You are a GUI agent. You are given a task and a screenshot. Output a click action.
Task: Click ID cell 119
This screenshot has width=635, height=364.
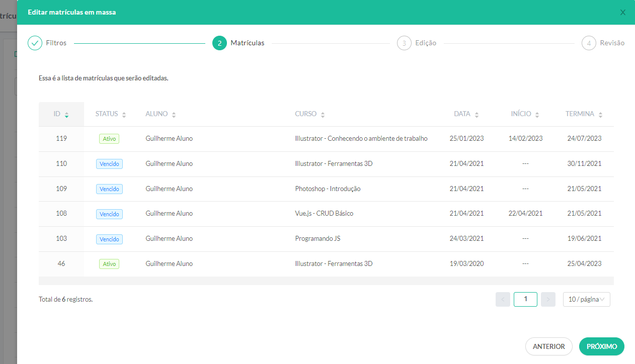(x=61, y=139)
